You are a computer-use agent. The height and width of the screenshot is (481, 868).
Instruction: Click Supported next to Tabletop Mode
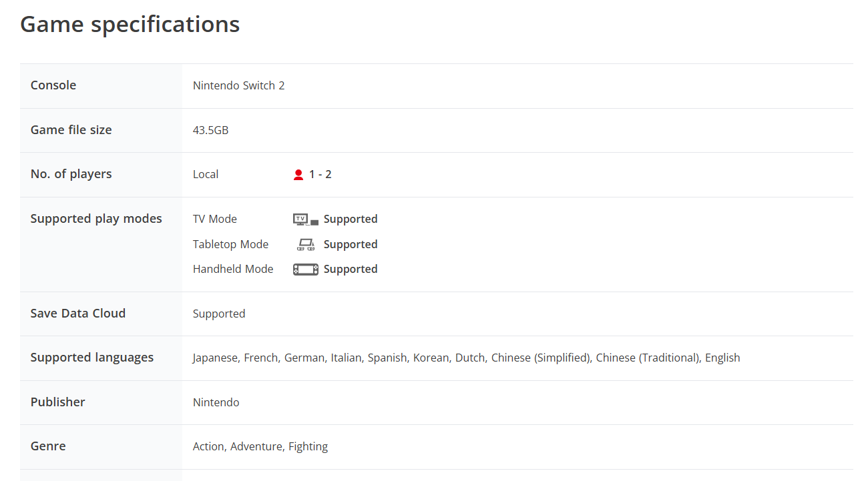(x=351, y=245)
